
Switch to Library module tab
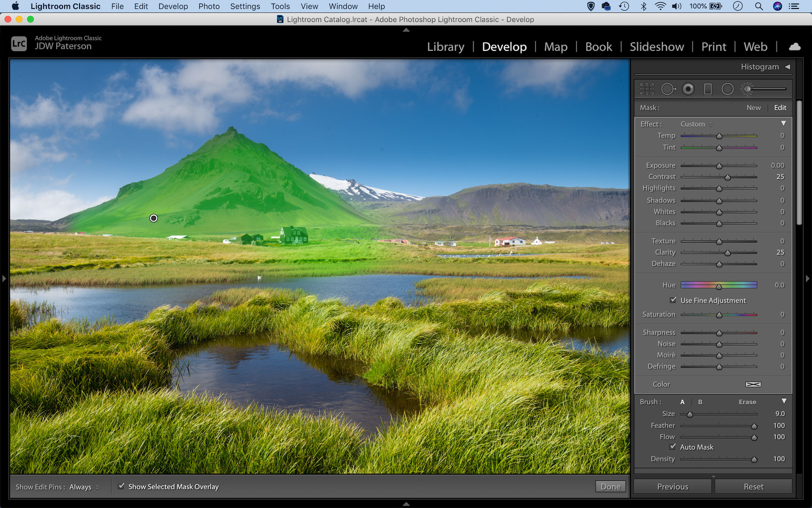(445, 46)
